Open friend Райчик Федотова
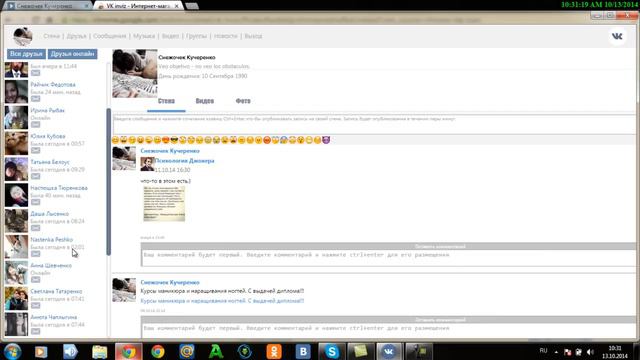640x360 pixels. point(53,84)
